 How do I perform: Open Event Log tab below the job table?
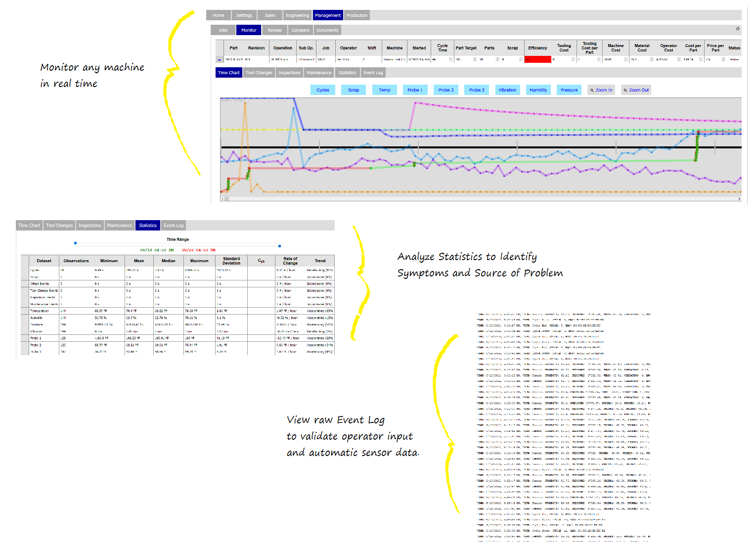click(373, 73)
